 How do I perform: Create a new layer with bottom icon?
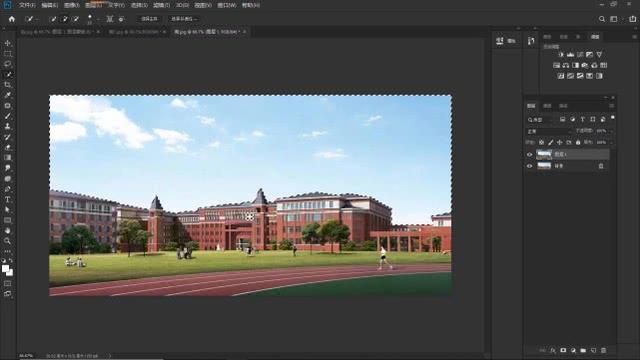pyautogui.click(x=593, y=350)
